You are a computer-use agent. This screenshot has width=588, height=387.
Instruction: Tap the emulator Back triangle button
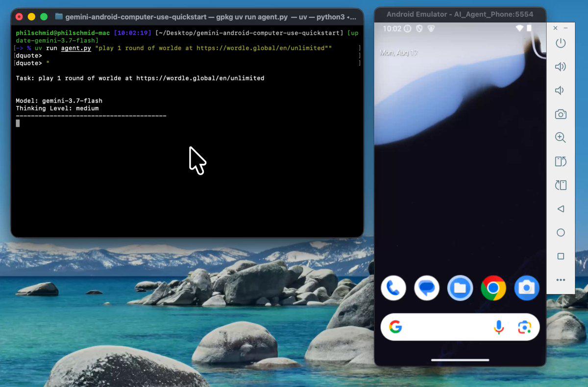561,209
